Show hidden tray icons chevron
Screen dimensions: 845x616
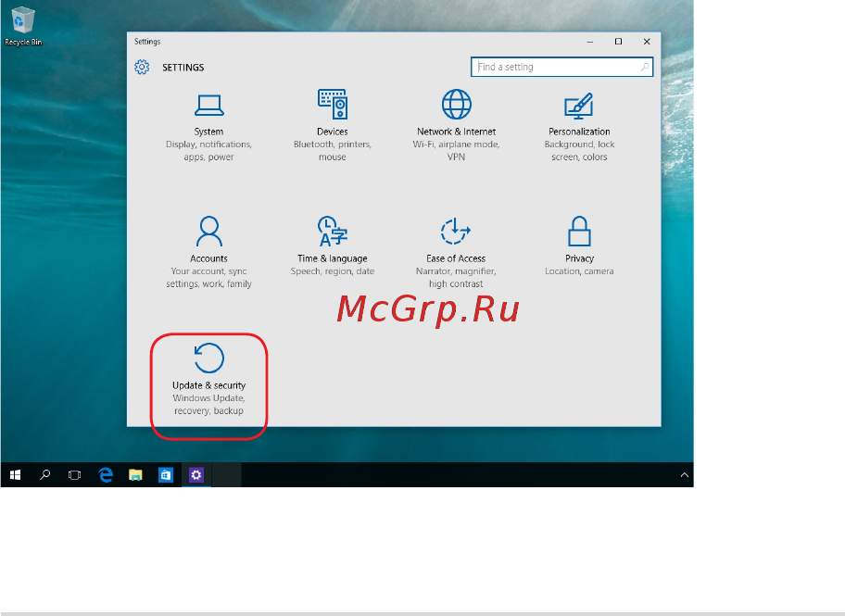point(685,475)
